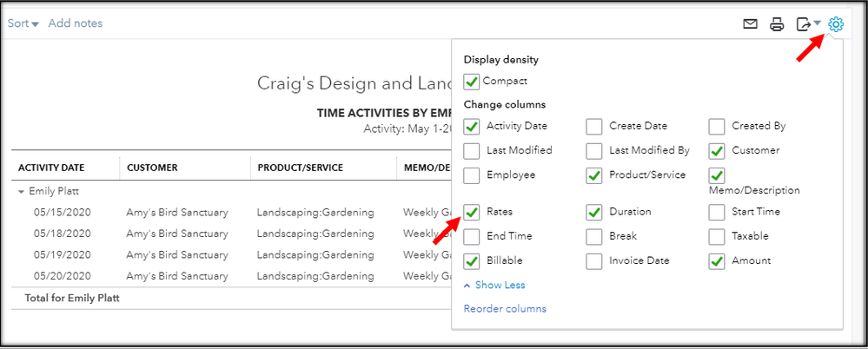This screenshot has height=349, width=868.
Task: Click the Product/Service column header
Action: (300, 168)
